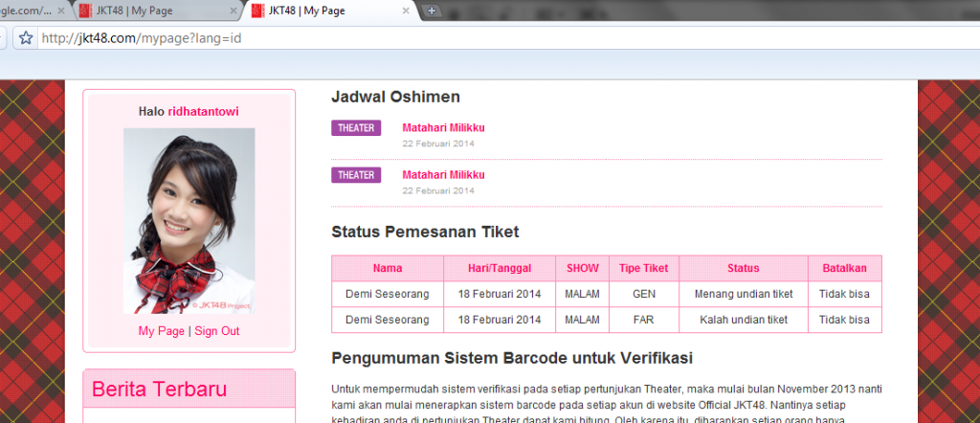Screen dimensions: 980x423
Task: Switch to the Google tab at left
Action: [32, 11]
